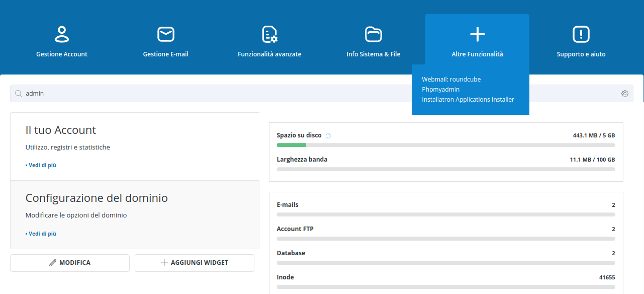Click the 41655 inode count
644x294 pixels.
point(607,277)
